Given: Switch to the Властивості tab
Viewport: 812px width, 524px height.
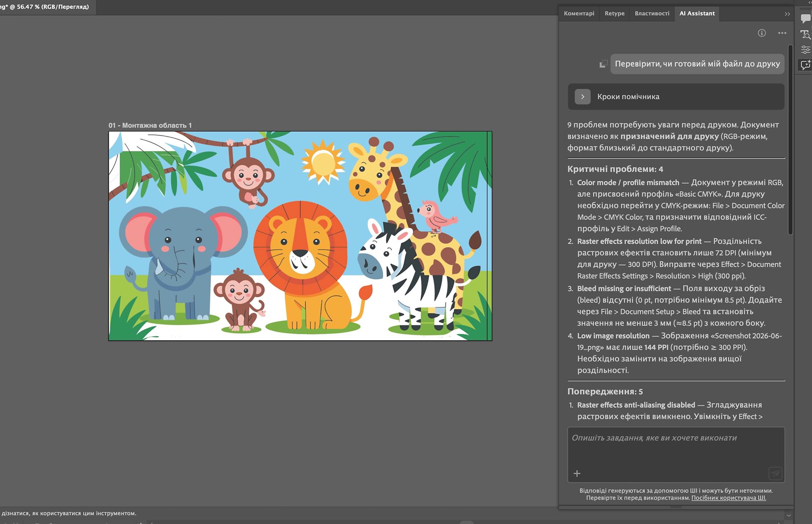Looking at the screenshot, I should [x=652, y=14].
